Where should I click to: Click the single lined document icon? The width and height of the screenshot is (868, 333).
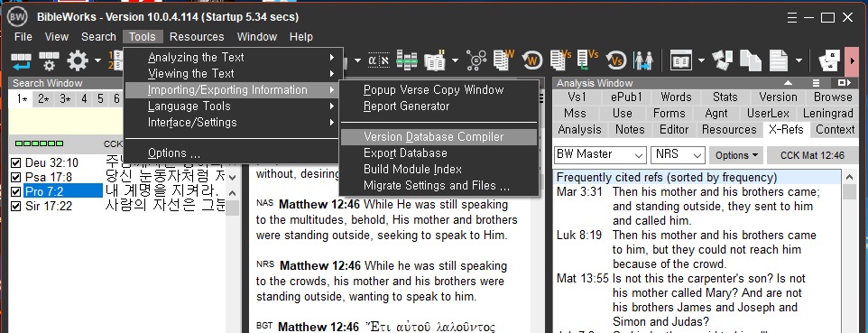(x=779, y=60)
